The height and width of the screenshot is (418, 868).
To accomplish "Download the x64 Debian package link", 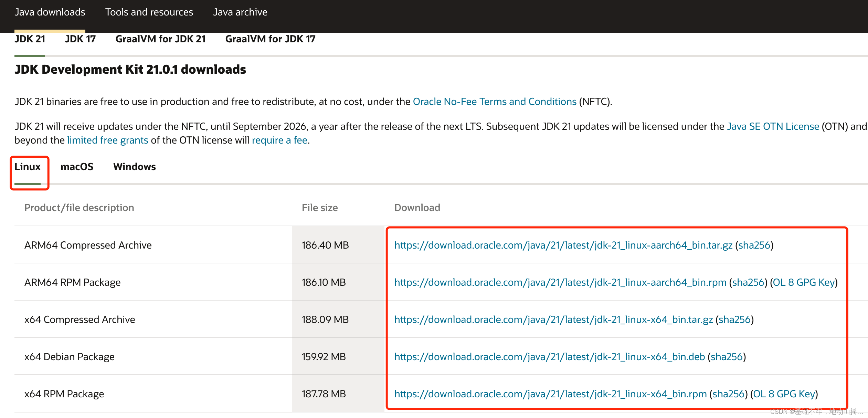I will point(549,357).
